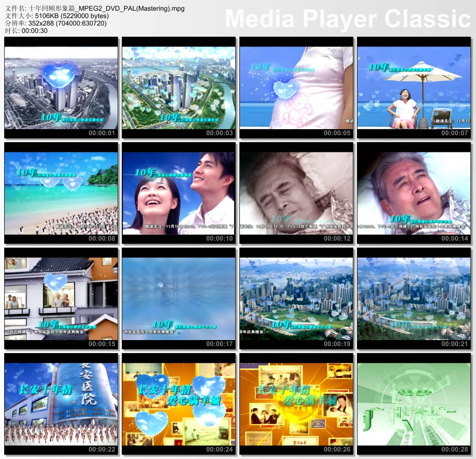Open the blue hearts orange thumbnail at 00:00:24
Image resolution: width=476 pixels, height=459 pixels.
178,404
